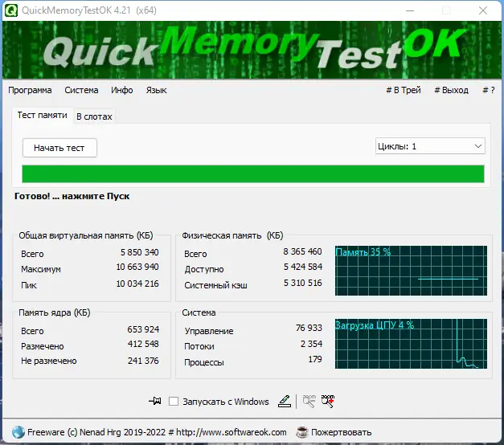This screenshot has height=445, width=504.
Task: Click the # ? help item
Action: pyautogui.click(x=489, y=90)
